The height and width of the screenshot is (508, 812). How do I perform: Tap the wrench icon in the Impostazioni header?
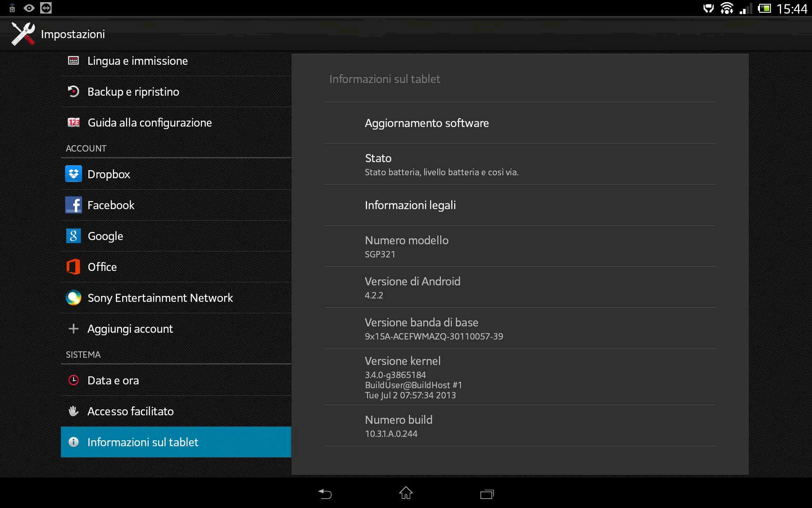[x=22, y=33]
